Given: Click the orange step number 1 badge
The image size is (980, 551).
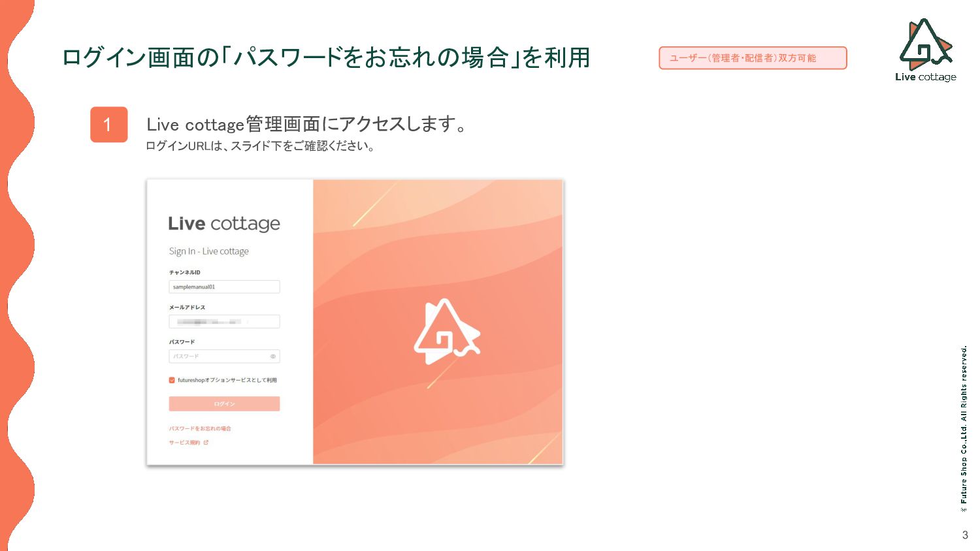Looking at the screenshot, I should 108,124.
